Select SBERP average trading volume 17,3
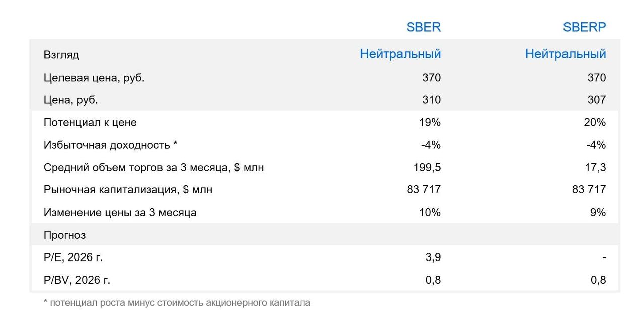Viewport: 644px width, 325px height. pos(596,167)
